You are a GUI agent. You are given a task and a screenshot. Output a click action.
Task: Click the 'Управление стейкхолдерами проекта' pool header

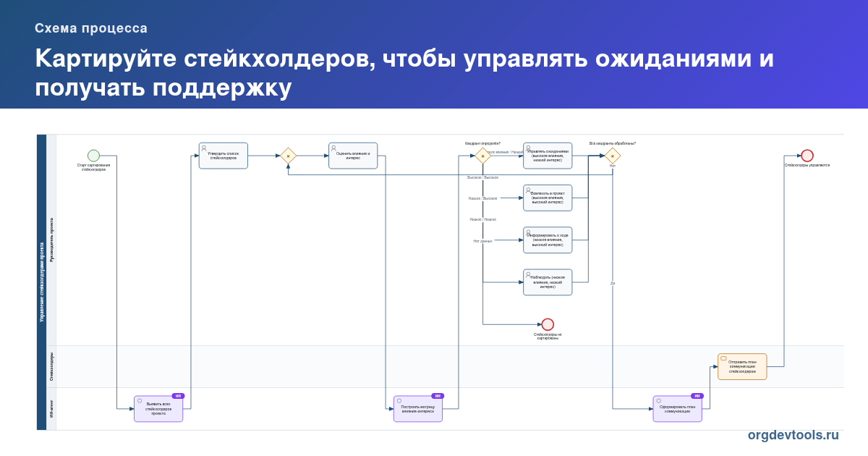(42, 282)
